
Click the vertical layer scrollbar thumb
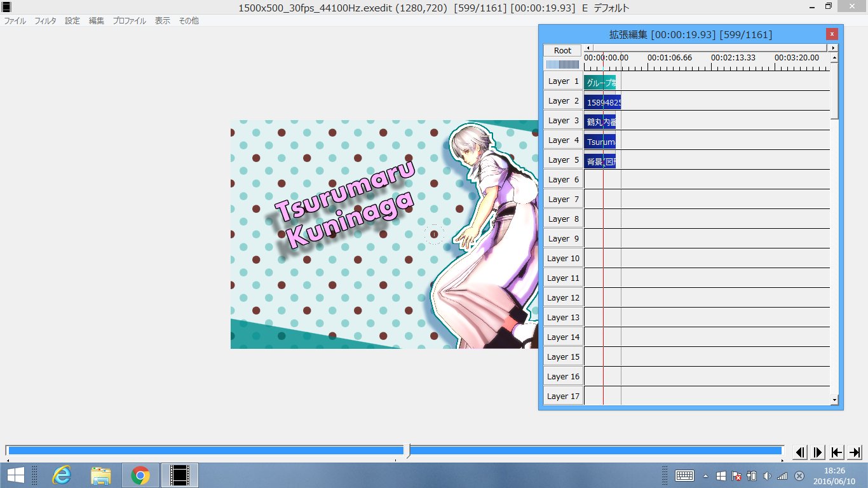click(834, 90)
